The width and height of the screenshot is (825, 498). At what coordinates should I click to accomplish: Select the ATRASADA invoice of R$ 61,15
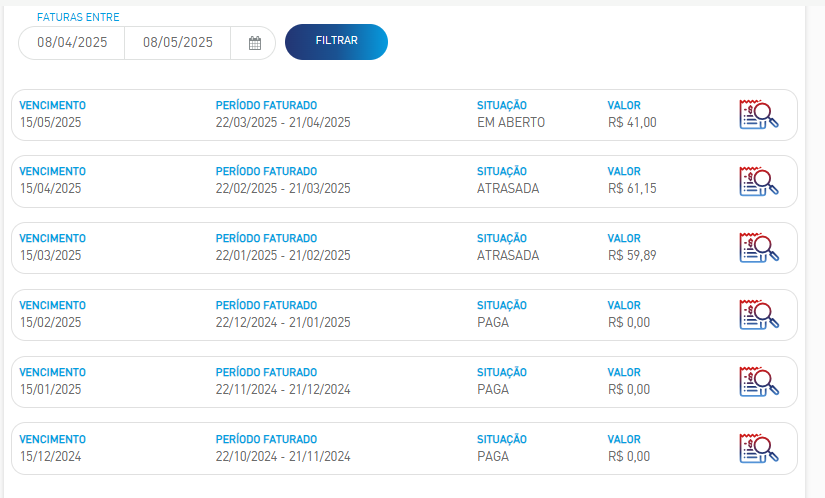pos(404,181)
